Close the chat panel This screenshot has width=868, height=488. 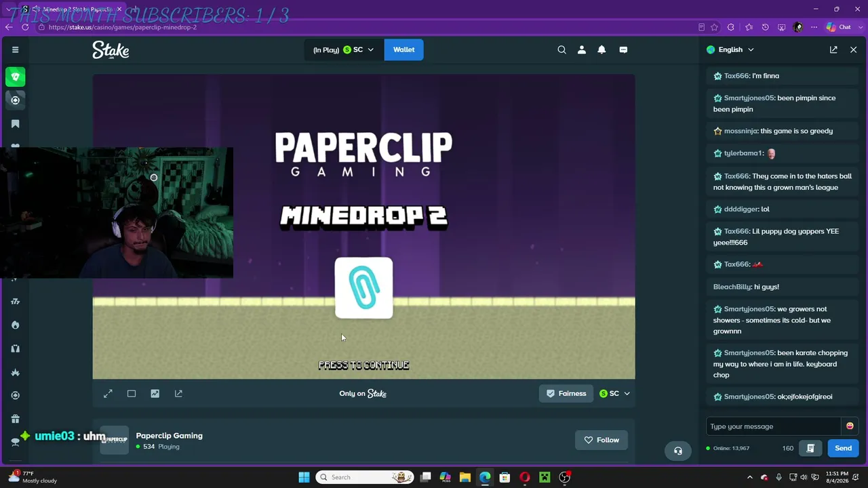click(x=853, y=49)
